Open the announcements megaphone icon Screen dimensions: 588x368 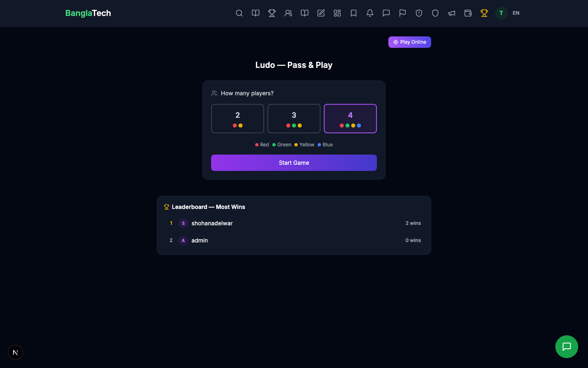pos(452,13)
